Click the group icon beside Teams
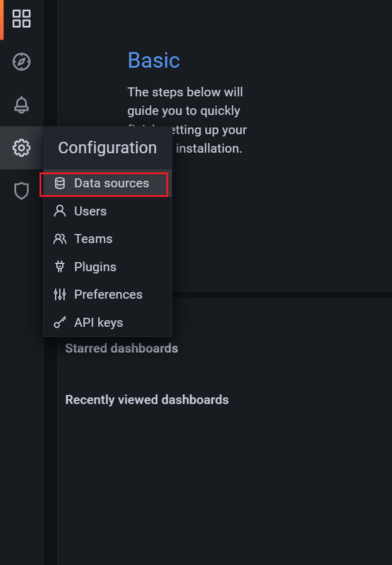Screen dimensions: 392x565 pyautogui.click(x=60, y=239)
